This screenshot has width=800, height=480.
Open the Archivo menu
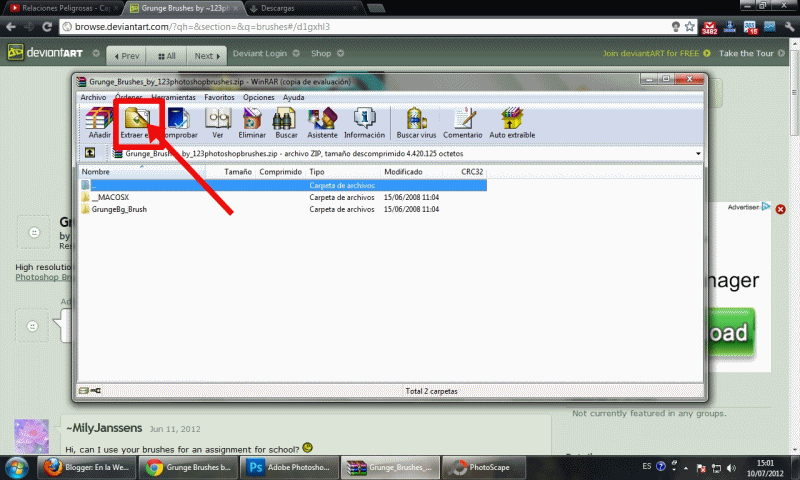pyautogui.click(x=93, y=97)
